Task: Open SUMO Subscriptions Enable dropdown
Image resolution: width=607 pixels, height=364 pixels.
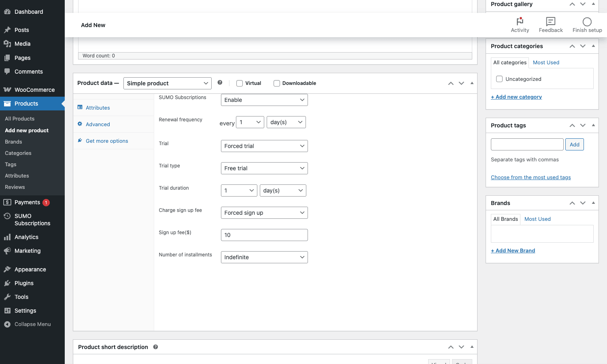Action: 264,100
